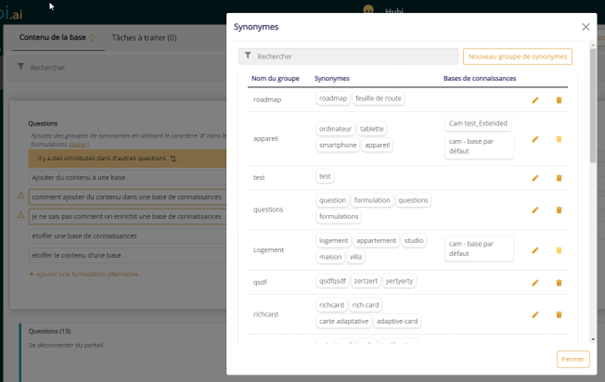Click the Synonymes column header

tap(332, 78)
